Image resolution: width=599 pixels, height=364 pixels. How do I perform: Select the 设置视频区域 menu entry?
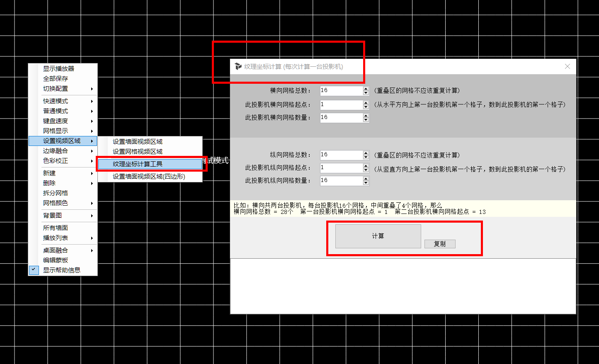tap(63, 141)
